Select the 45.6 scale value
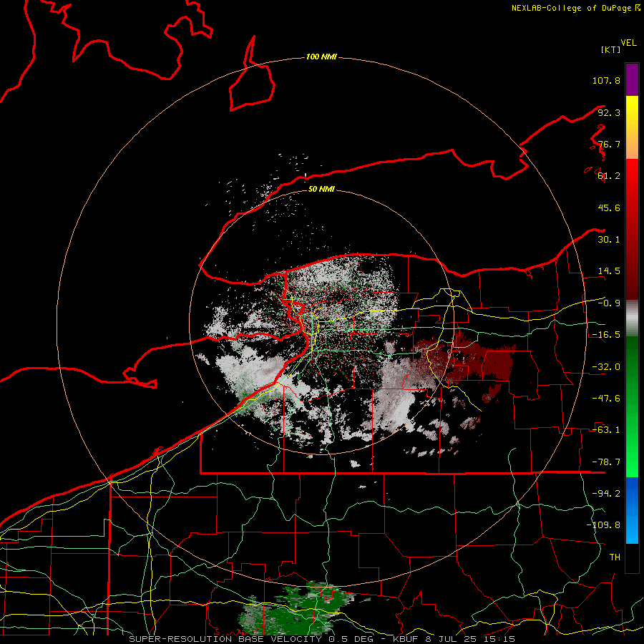Screen dimensions: 644x644 [609, 208]
